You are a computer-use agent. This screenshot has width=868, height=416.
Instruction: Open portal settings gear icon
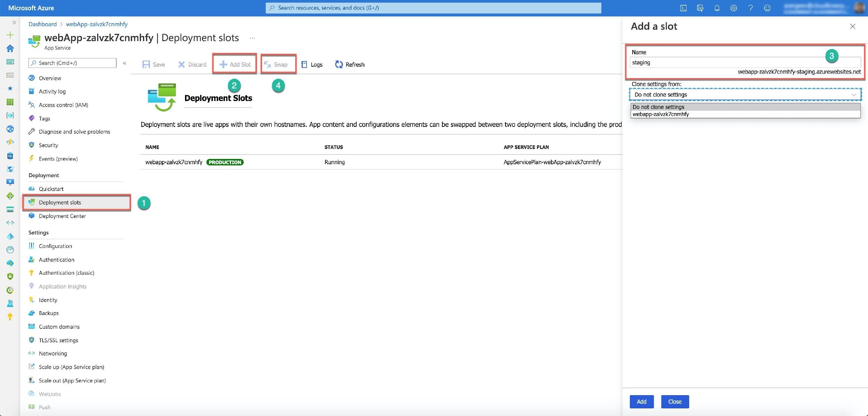[733, 8]
